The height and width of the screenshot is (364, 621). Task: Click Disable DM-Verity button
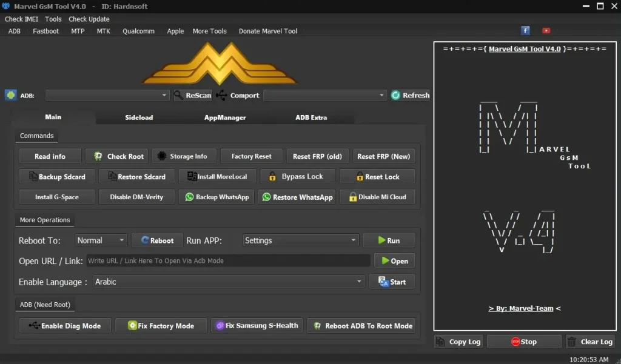tap(136, 197)
